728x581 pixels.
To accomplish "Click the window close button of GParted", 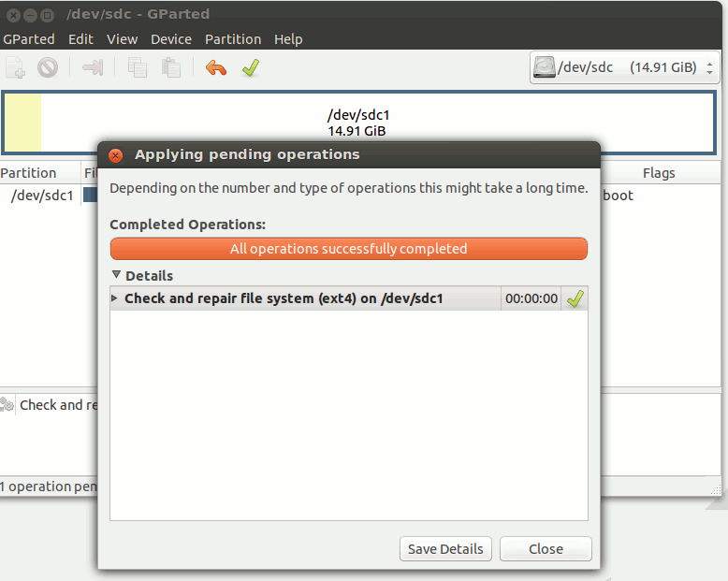I will coord(13,15).
